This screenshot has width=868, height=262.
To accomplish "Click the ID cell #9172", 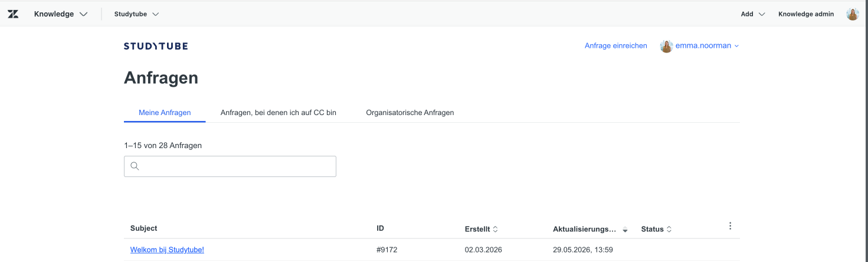I will (387, 250).
